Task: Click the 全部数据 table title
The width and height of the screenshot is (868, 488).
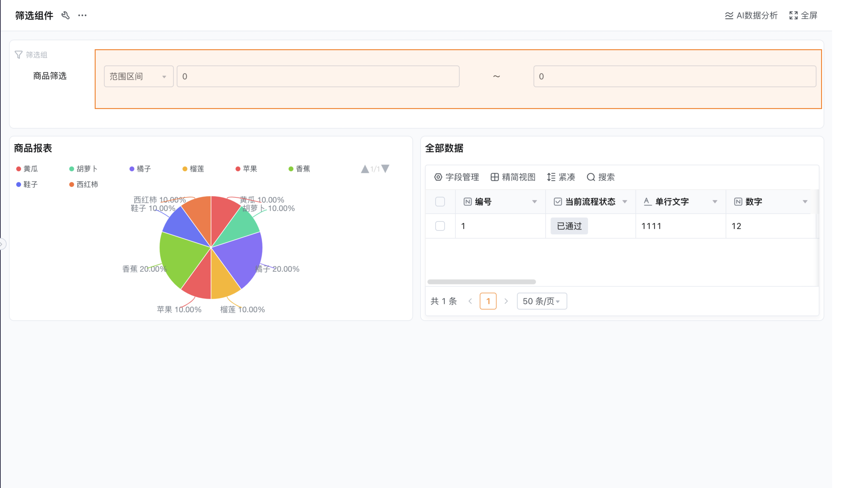Action: (x=444, y=148)
